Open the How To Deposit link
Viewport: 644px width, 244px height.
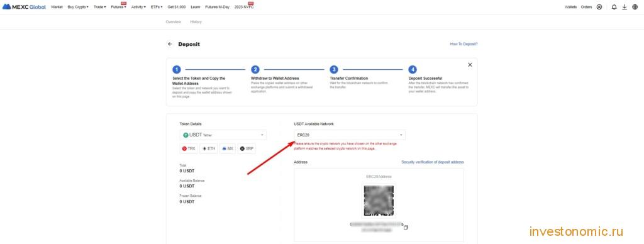[464, 44]
